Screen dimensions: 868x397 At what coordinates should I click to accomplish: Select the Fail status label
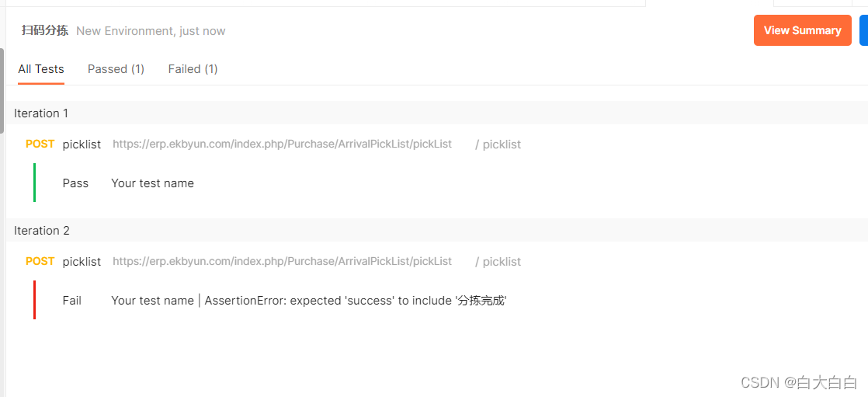coord(72,301)
